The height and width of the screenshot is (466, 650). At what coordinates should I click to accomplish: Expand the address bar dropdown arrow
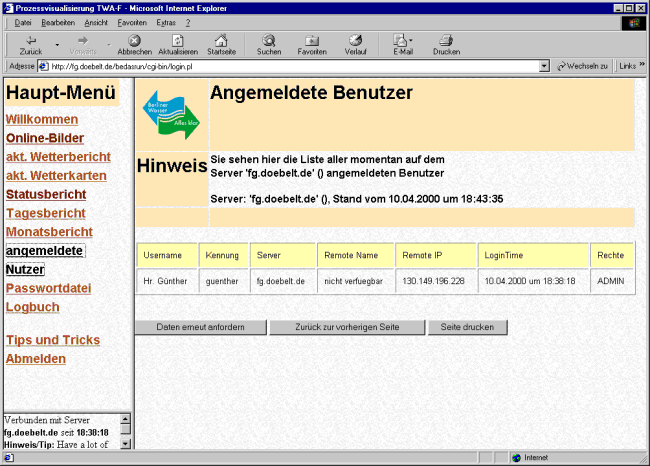coord(544,66)
